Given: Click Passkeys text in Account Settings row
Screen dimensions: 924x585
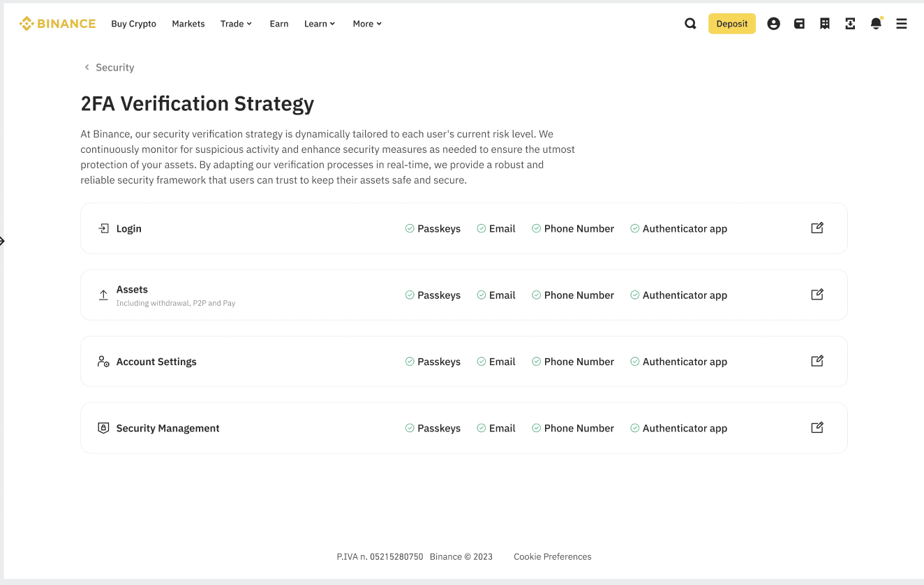Looking at the screenshot, I should (439, 362).
